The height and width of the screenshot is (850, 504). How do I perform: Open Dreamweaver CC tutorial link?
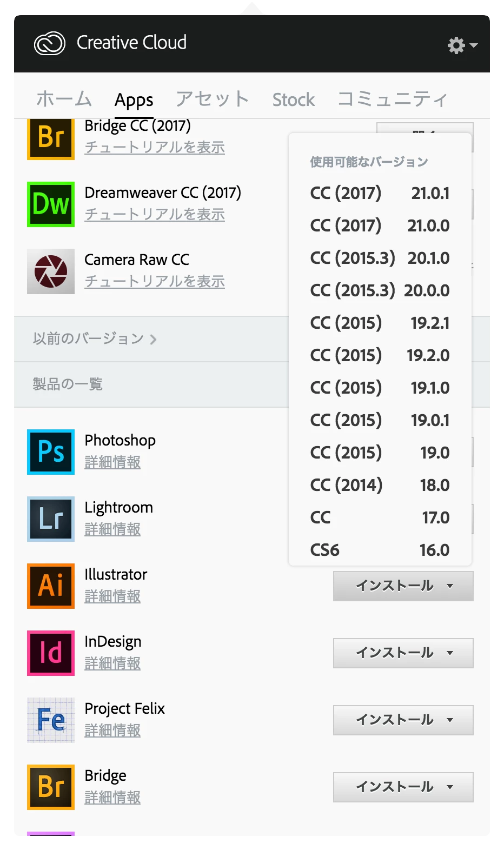click(155, 215)
